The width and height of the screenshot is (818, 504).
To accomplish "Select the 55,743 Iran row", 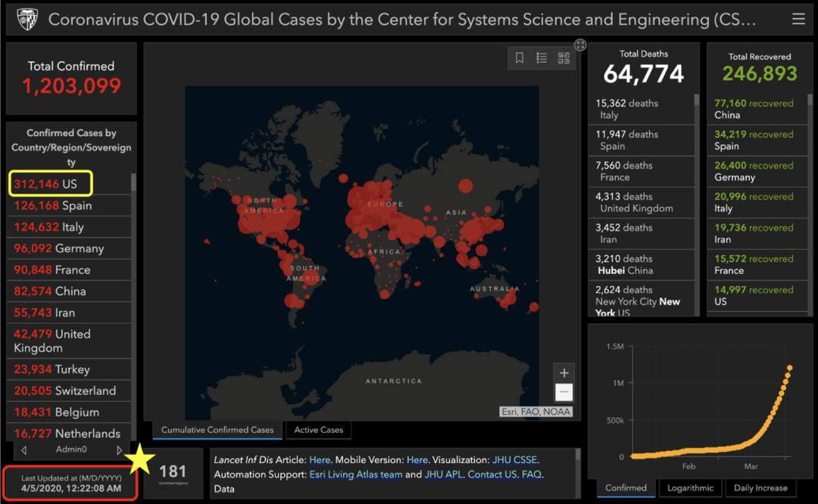I will coord(68,313).
